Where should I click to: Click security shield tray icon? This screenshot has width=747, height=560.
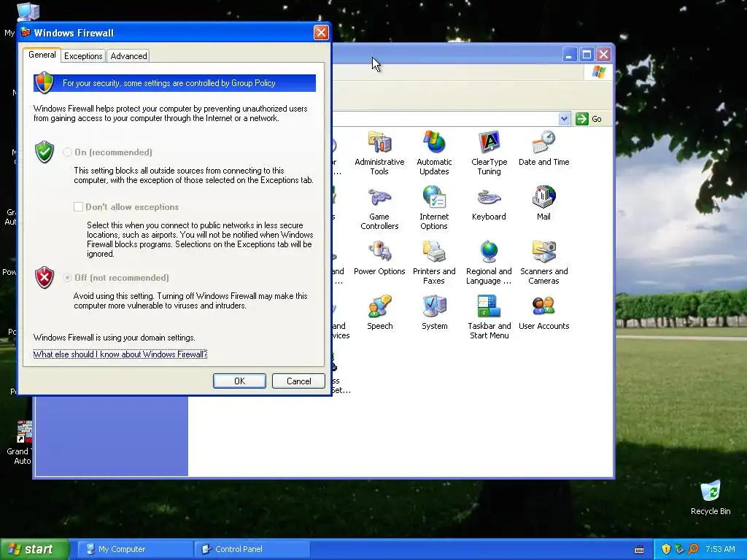tap(666, 549)
